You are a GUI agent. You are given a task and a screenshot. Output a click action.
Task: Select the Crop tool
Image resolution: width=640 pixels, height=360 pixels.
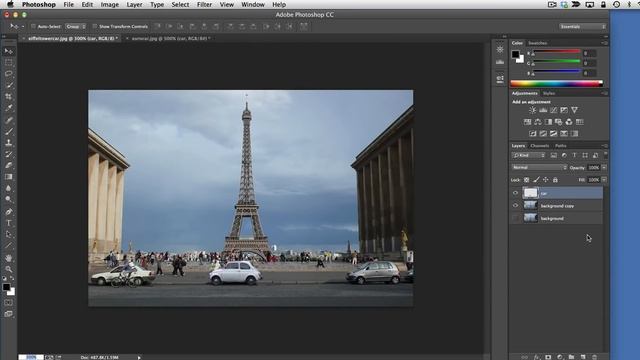click(9, 97)
